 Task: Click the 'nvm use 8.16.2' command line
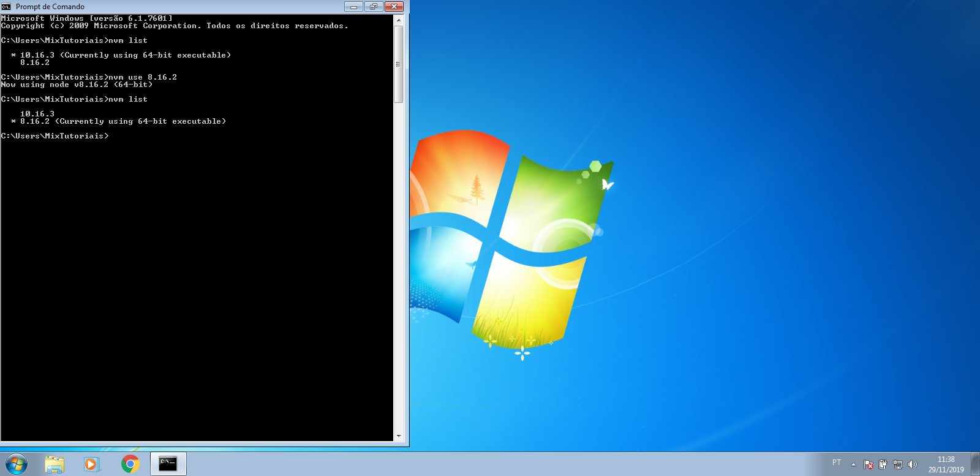(89, 77)
